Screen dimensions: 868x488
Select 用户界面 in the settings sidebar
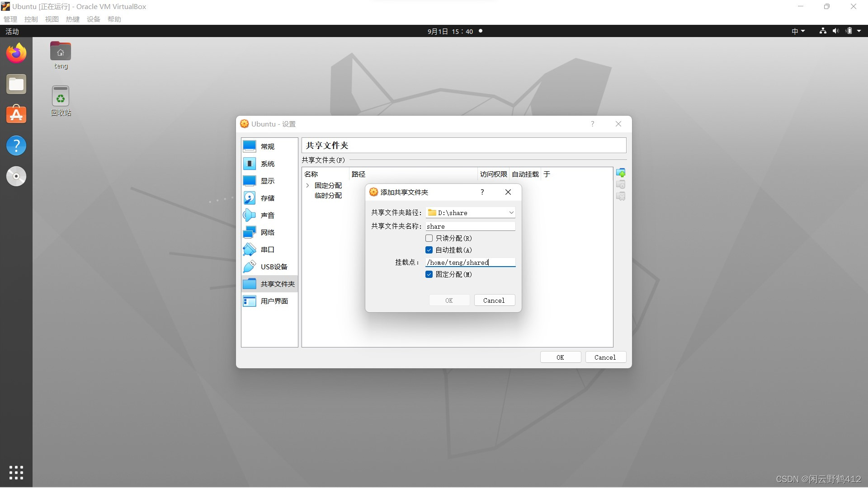pos(269,301)
